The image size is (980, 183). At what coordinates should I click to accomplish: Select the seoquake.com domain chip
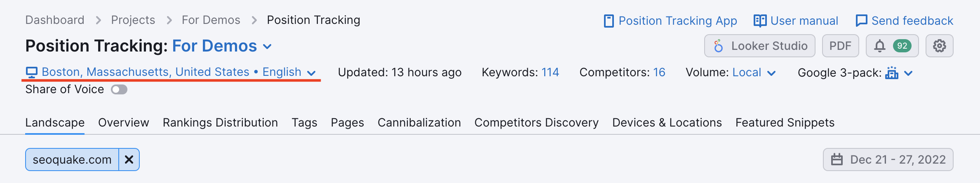pyautogui.click(x=72, y=160)
